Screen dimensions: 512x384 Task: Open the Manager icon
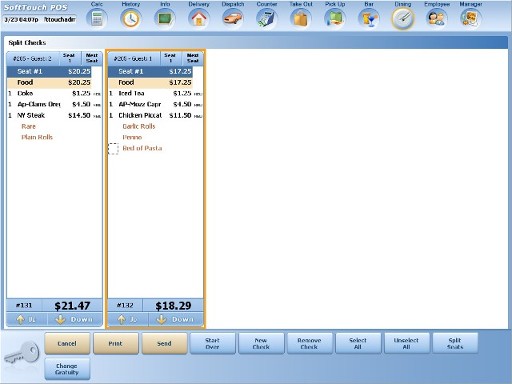click(x=471, y=18)
